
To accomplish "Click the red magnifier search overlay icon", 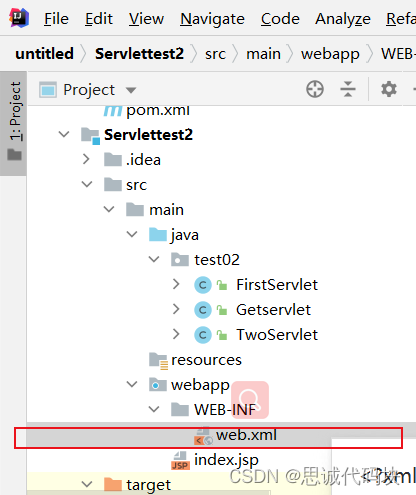I will click(250, 400).
